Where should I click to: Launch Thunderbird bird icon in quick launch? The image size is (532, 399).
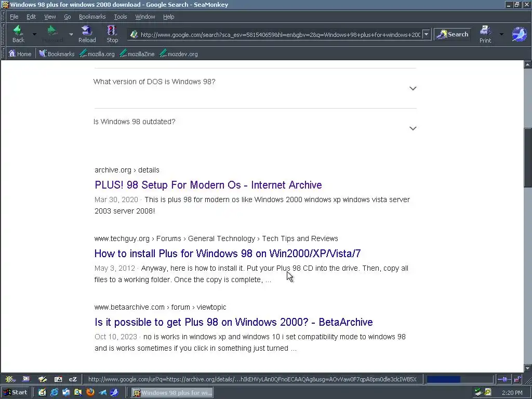point(102,393)
